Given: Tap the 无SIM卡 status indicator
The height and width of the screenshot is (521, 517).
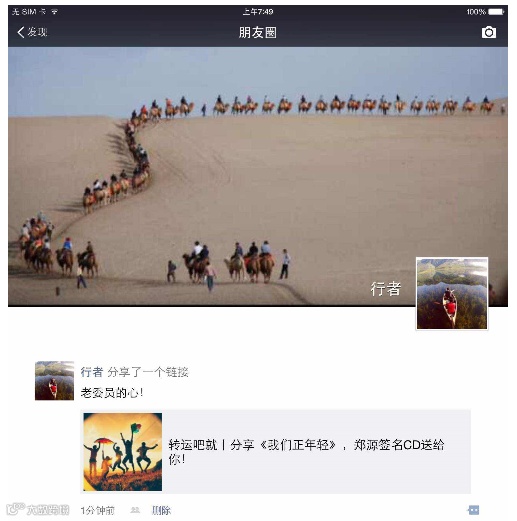Looking at the screenshot, I should pyautogui.click(x=29, y=12).
